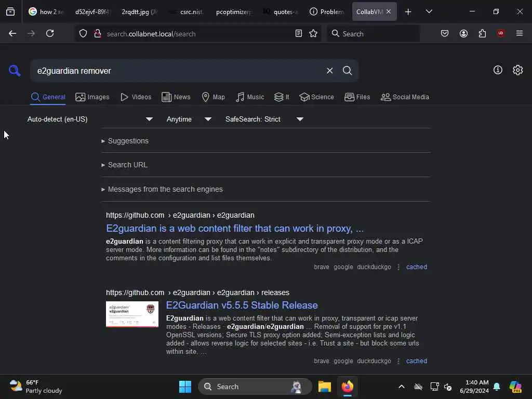Viewport: 532px width, 399px height.
Task: Select the Map search category
Action: pyautogui.click(x=213, y=97)
